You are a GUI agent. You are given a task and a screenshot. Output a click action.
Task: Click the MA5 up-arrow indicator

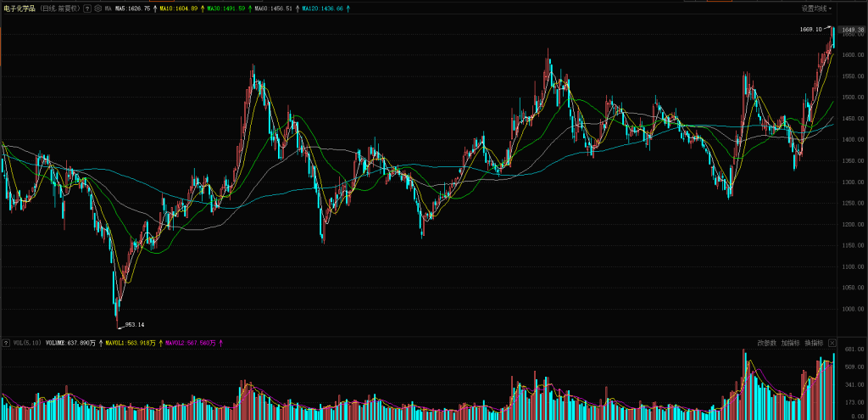point(155,8)
